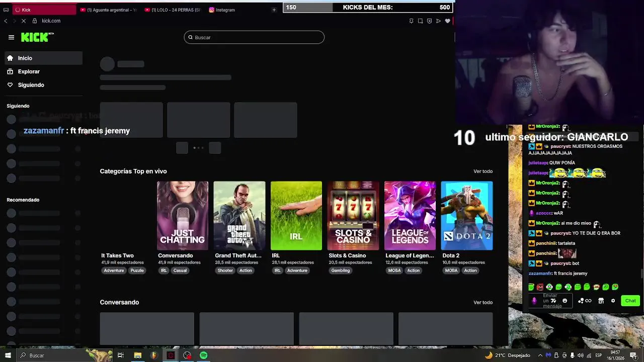Click the Shooter tag
This screenshot has width=644, height=362.
pos(225,270)
